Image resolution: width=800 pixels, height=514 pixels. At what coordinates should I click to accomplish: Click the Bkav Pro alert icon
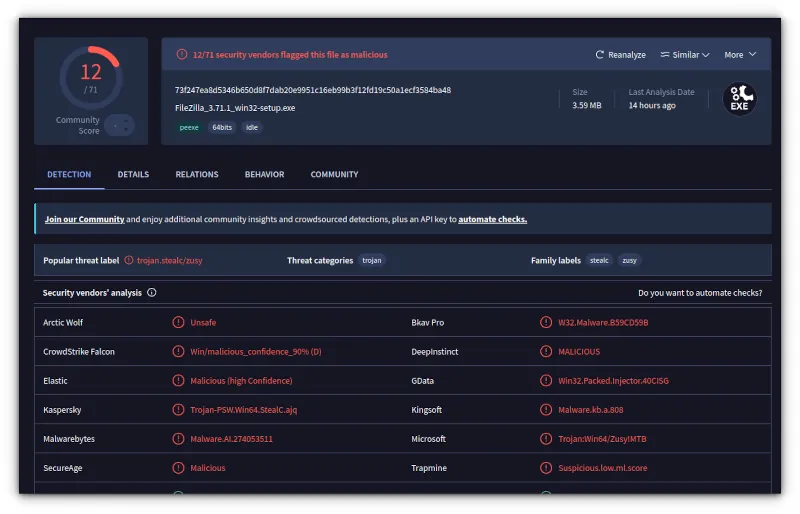click(546, 323)
